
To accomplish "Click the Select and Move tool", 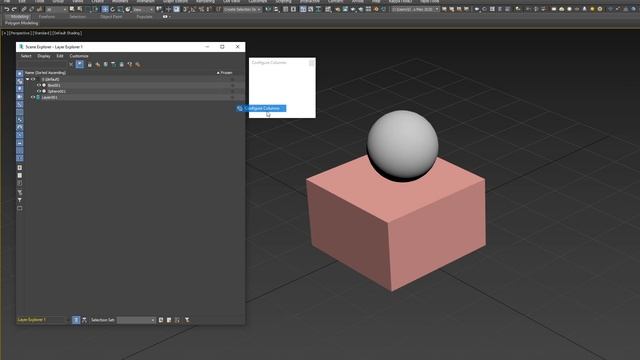I will [105, 9].
